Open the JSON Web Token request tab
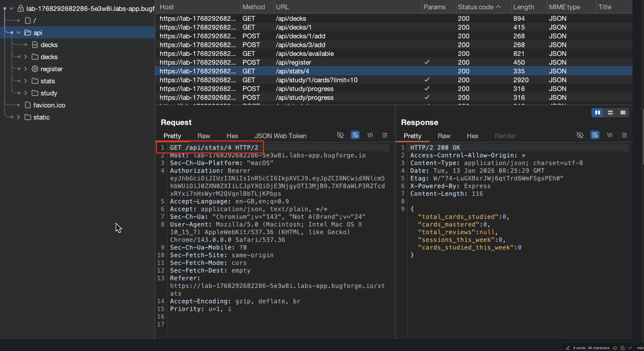The width and height of the screenshot is (644, 351). [280, 136]
